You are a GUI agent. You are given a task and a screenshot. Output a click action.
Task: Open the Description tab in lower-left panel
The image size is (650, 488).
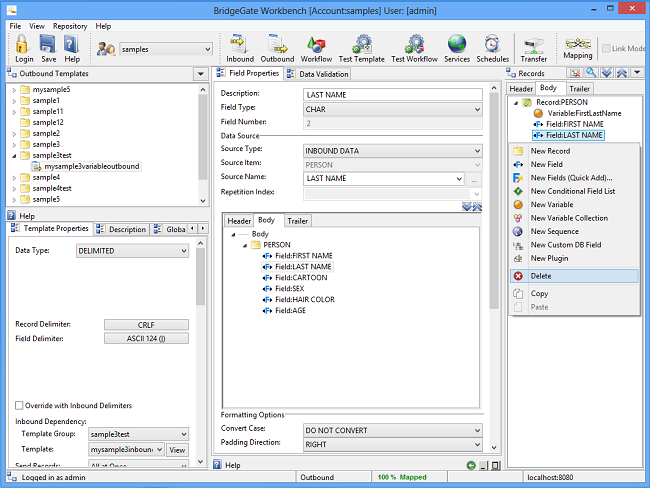pyautogui.click(x=121, y=229)
